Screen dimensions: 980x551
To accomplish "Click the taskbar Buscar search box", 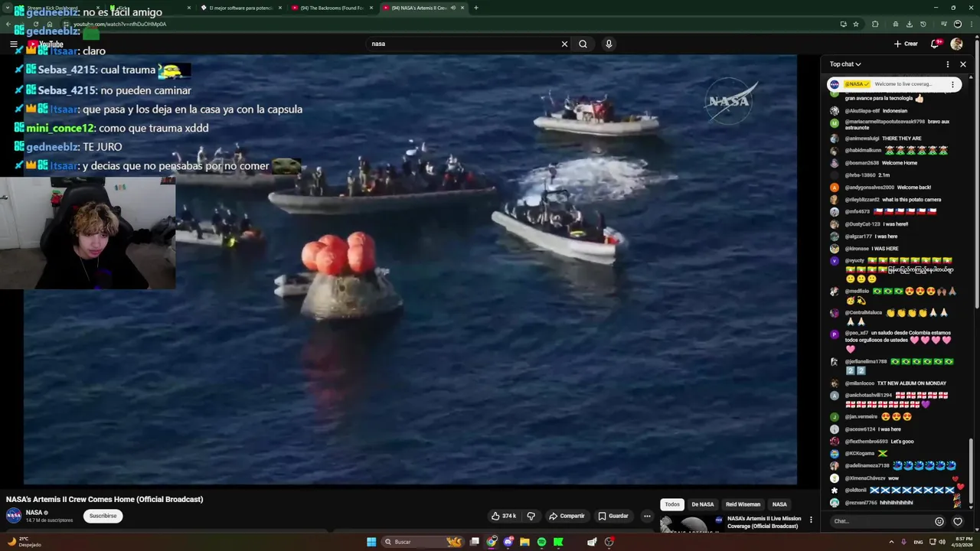I will (424, 542).
